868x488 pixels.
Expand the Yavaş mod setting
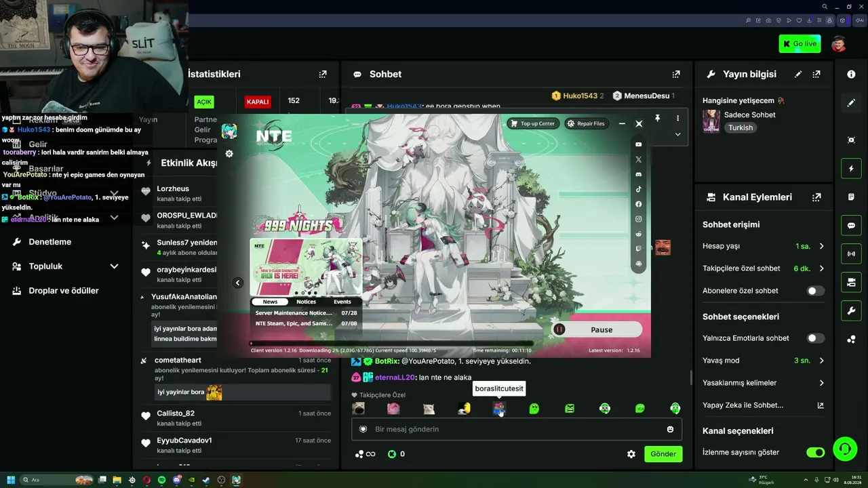[821, 361]
